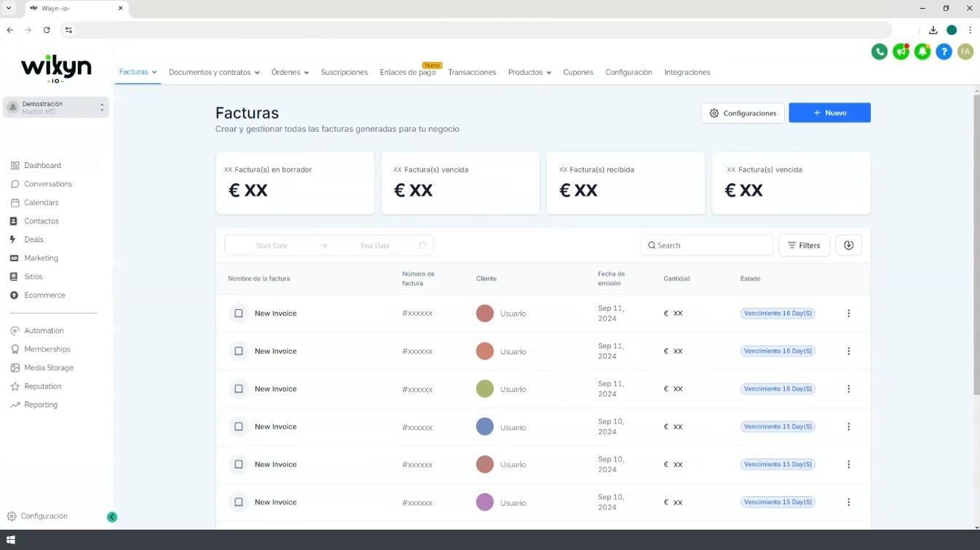The image size is (980, 550).
Task: Click the blue Nuevo button
Action: coord(829,113)
